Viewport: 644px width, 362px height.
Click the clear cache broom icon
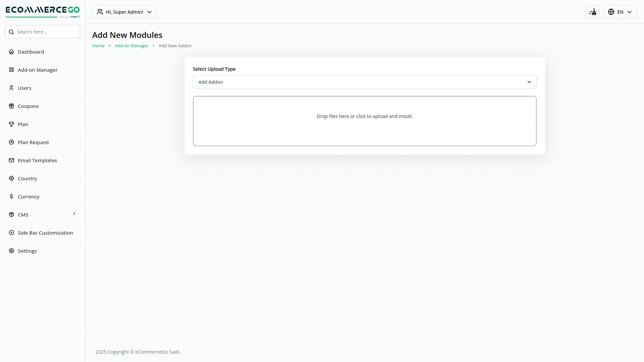(x=592, y=12)
